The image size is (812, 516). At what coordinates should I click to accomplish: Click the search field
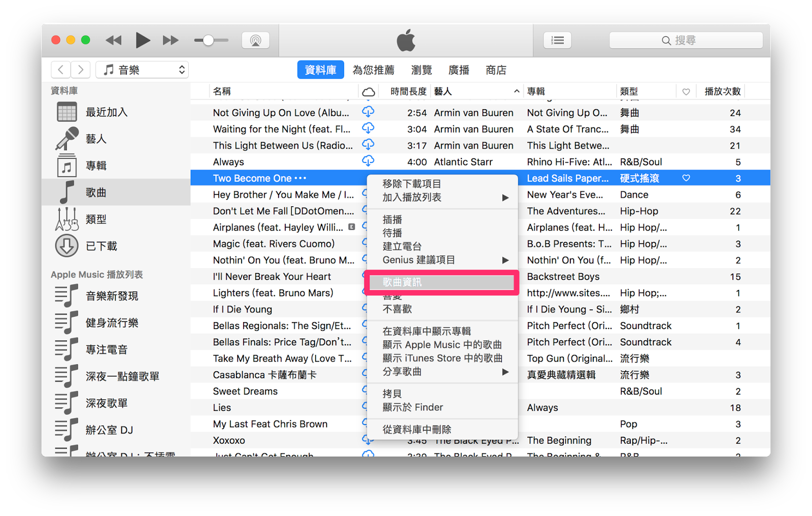coord(686,40)
